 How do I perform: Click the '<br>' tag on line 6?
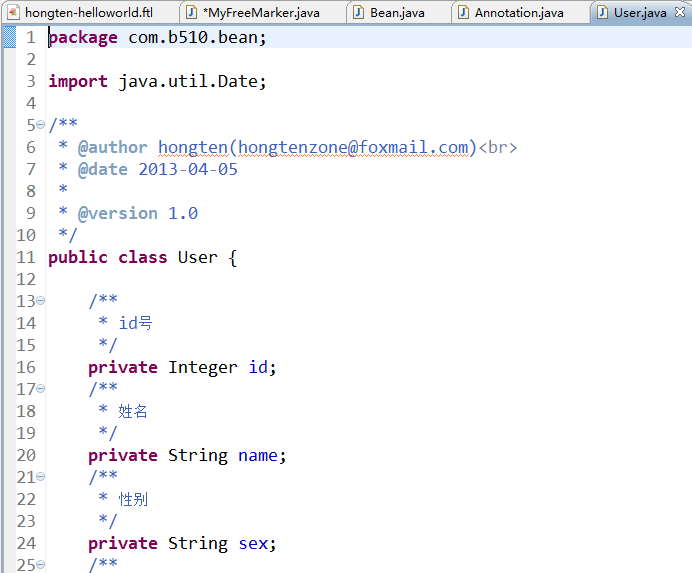(498, 147)
